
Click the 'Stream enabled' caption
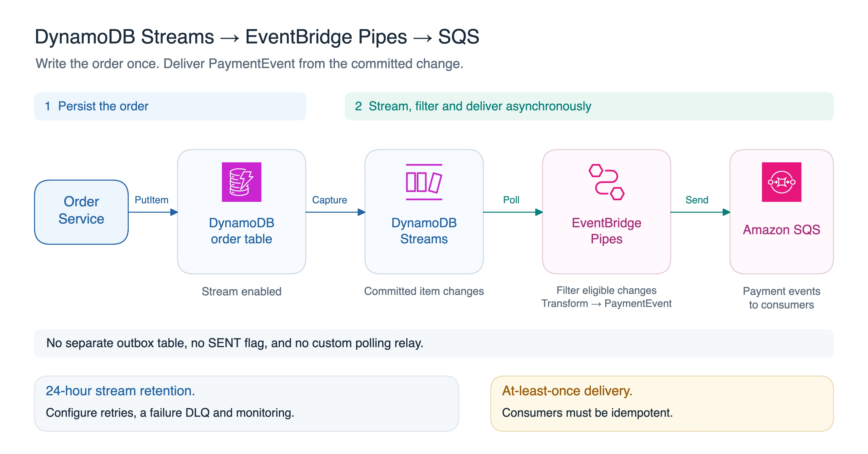241,291
